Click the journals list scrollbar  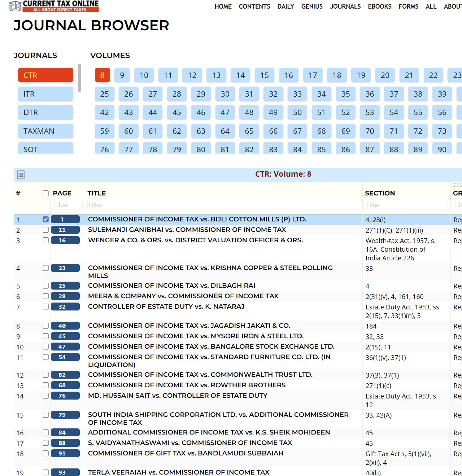coord(79,78)
